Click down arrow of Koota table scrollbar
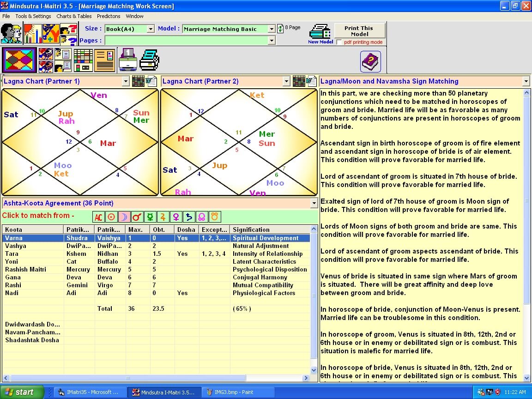Image resolution: width=532 pixels, height=399 pixels. point(314,370)
